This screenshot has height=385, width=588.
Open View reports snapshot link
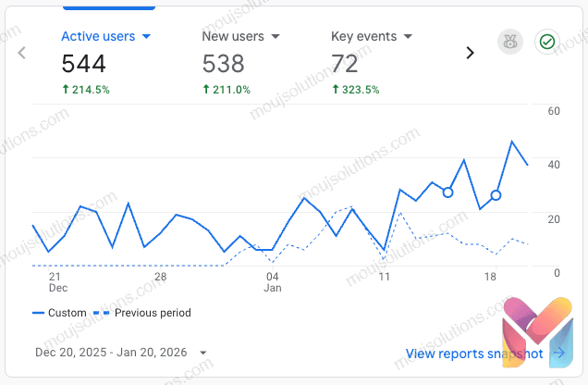[x=474, y=354]
